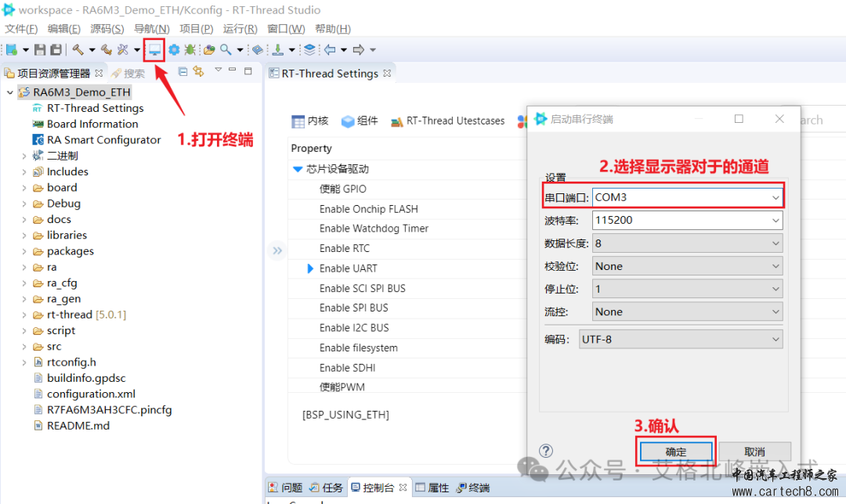The width and height of the screenshot is (846, 504).
Task: Open the 编辑(E) menu
Action: [x=63, y=29]
